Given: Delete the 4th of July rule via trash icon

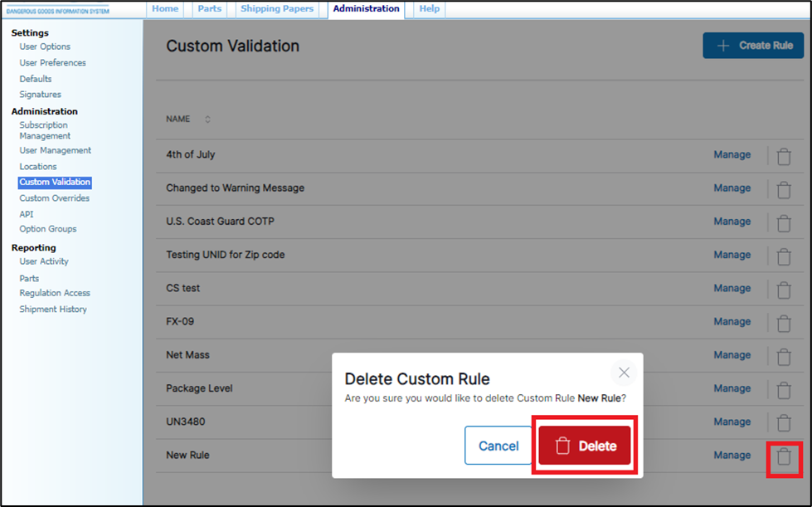Looking at the screenshot, I should [x=783, y=156].
